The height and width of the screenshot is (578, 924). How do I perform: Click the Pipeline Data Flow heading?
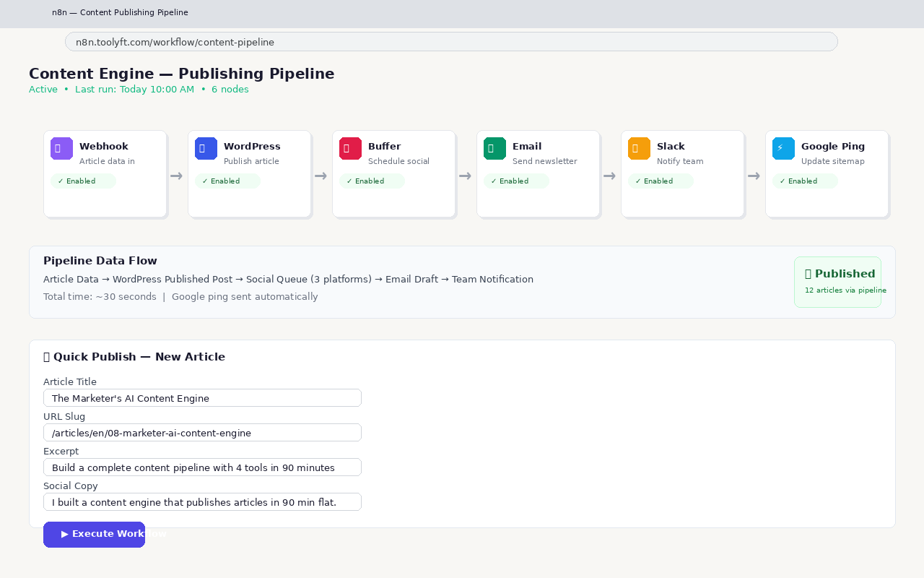[100, 261]
